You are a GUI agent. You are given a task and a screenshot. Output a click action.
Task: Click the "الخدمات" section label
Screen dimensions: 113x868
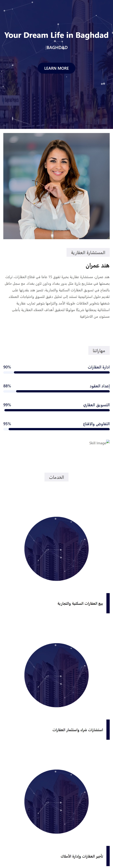[x=56, y=477]
